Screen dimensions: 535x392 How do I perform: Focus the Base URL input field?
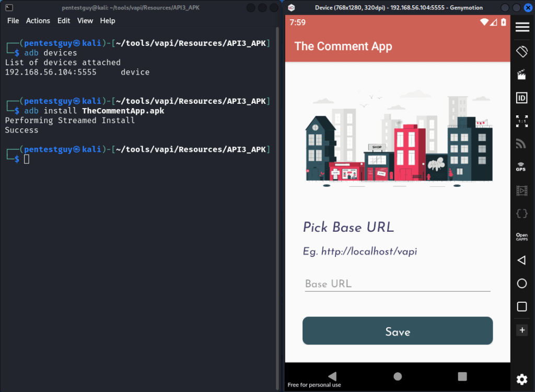click(x=398, y=284)
